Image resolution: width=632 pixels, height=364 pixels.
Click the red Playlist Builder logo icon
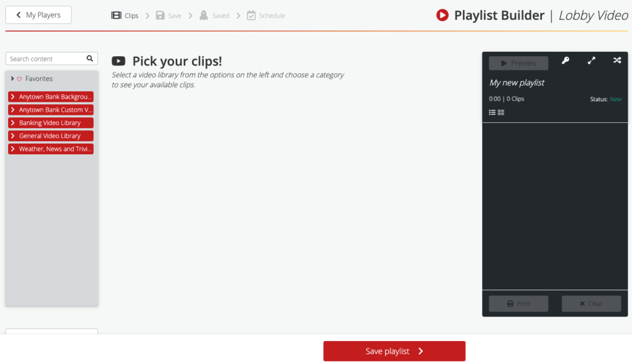[442, 15]
